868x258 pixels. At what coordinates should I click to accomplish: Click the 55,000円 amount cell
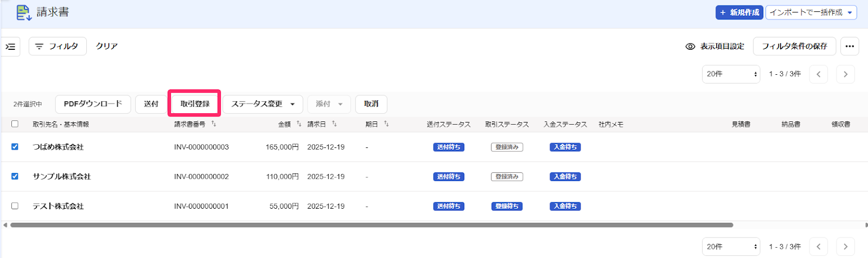(284, 206)
